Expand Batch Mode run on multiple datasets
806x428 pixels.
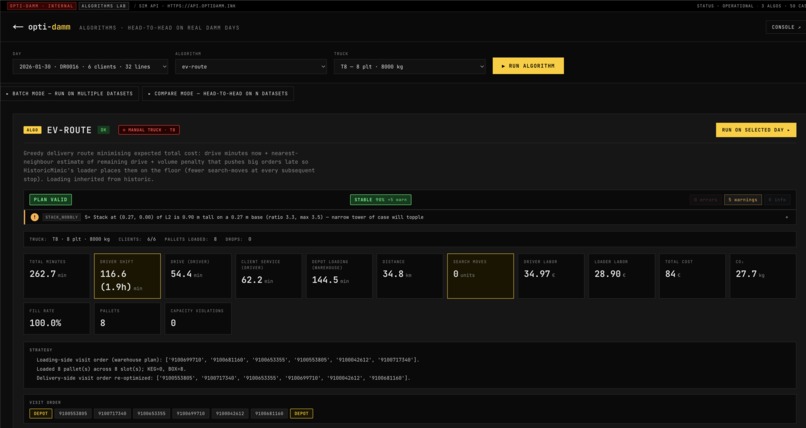tap(69, 94)
